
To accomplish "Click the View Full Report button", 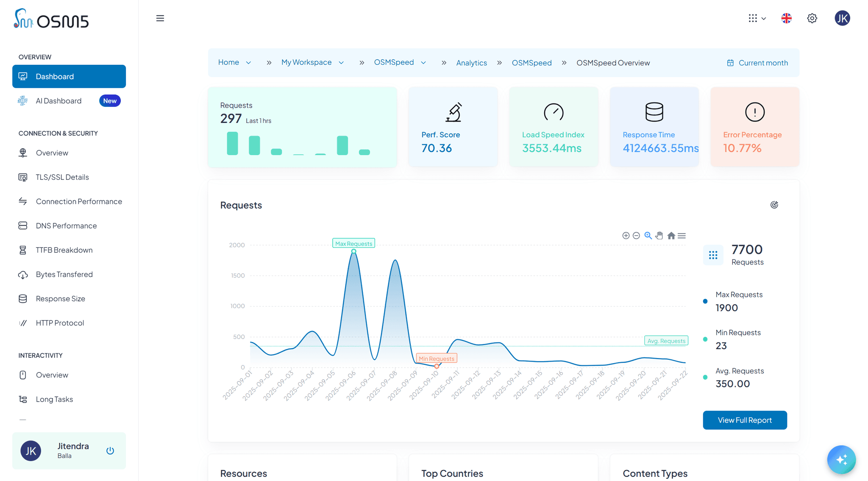I will click(744, 420).
